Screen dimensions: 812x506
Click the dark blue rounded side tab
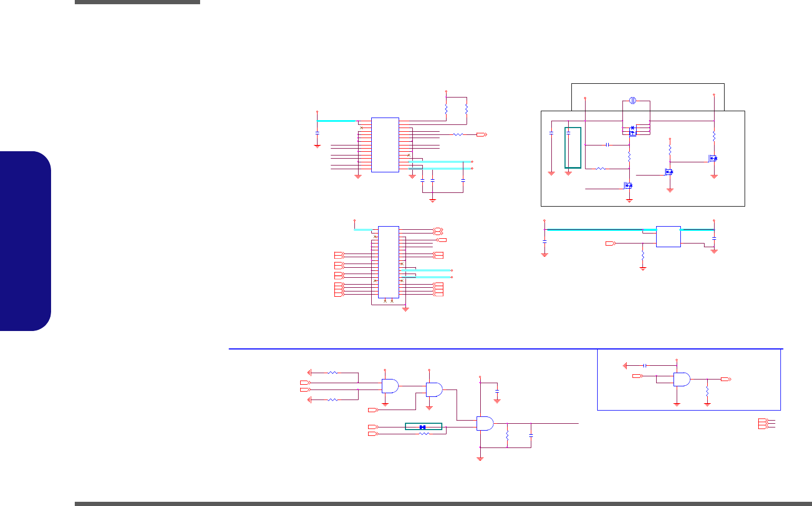click(25, 241)
